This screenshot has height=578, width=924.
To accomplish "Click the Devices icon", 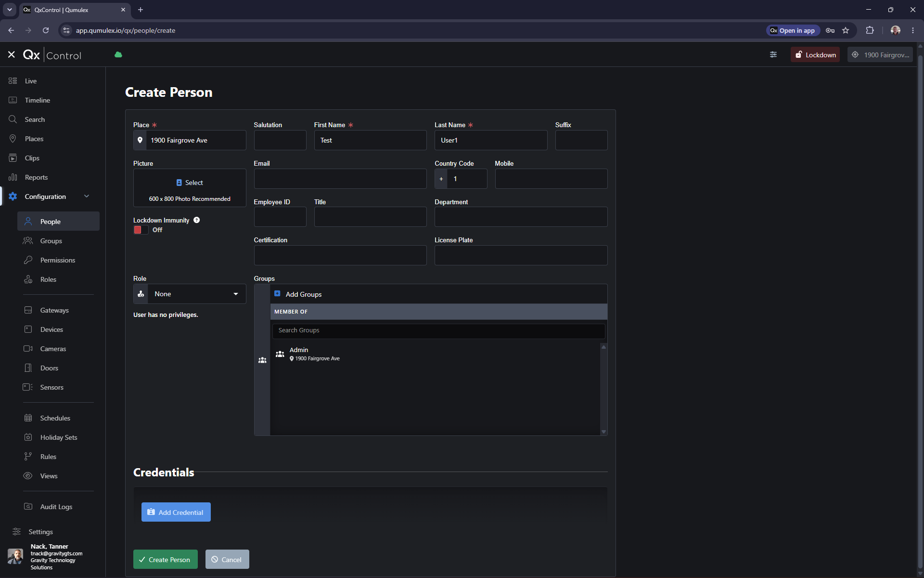I will tap(28, 329).
